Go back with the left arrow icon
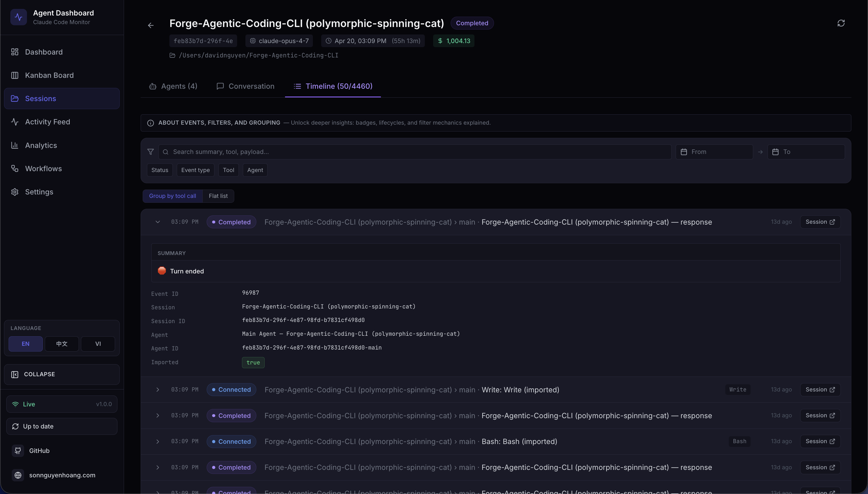868x494 pixels. (151, 25)
